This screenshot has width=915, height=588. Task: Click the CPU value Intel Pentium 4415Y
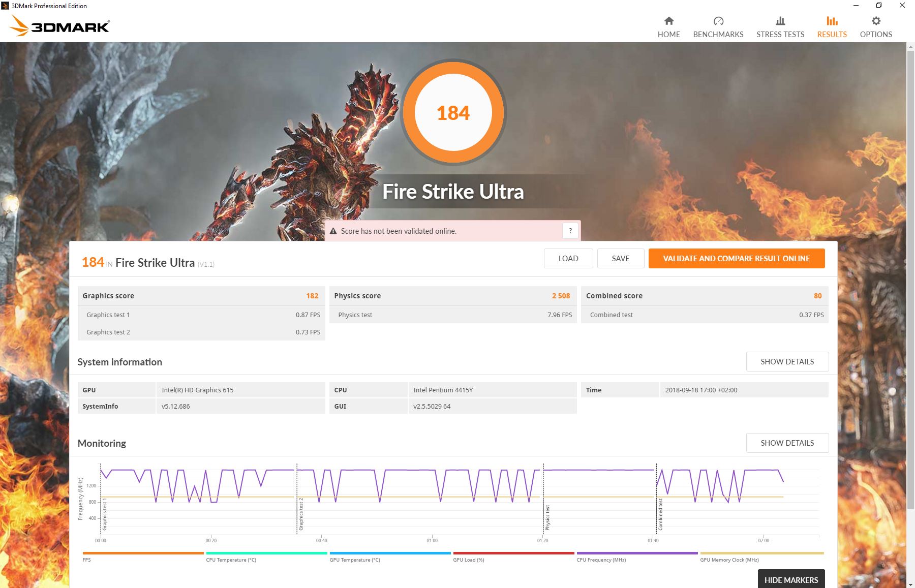[443, 390]
